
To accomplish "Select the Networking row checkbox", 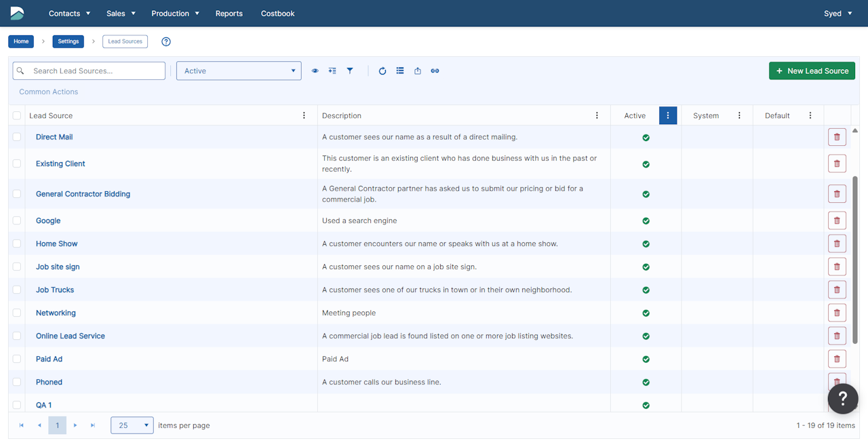I will pos(17,313).
